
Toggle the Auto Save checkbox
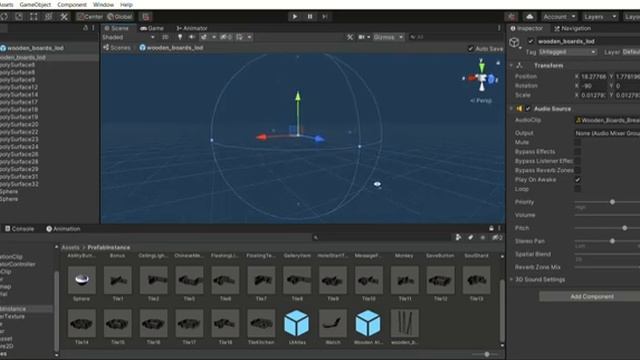tap(470, 49)
